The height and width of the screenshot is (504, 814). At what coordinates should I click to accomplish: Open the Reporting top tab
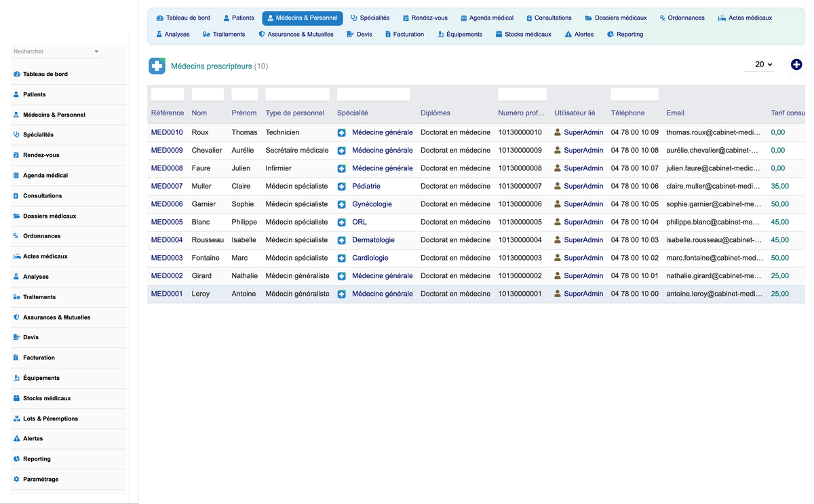tap(625, 34)
